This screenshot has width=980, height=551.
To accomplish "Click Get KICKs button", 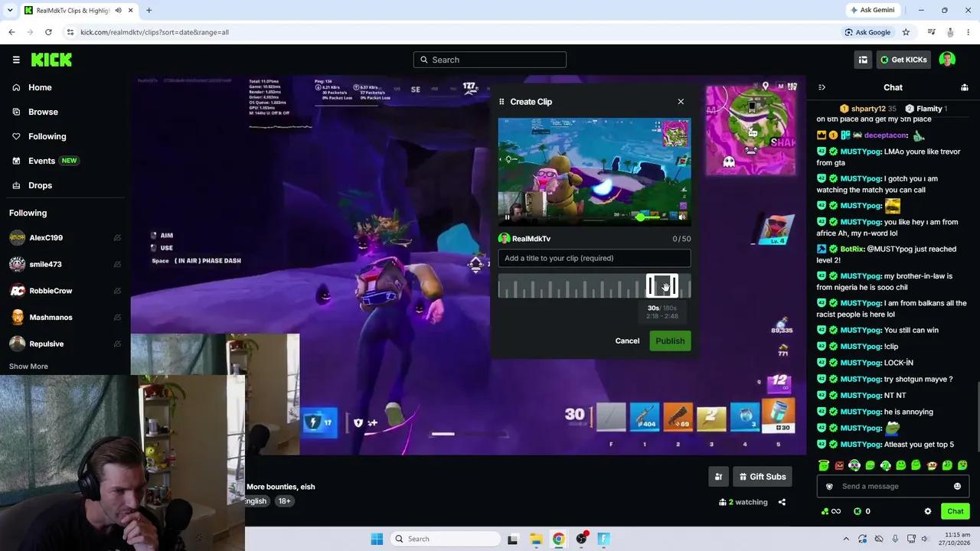I will pos(903,60).
